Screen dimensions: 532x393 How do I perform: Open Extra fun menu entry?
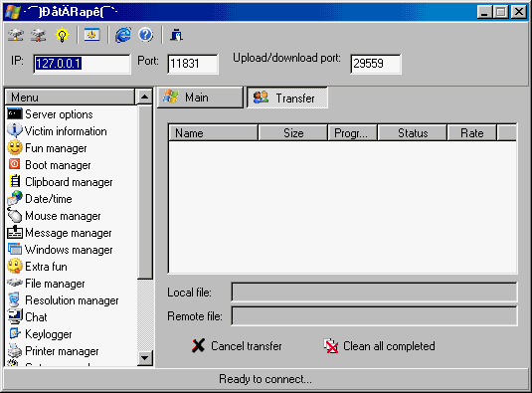[46, 267]
